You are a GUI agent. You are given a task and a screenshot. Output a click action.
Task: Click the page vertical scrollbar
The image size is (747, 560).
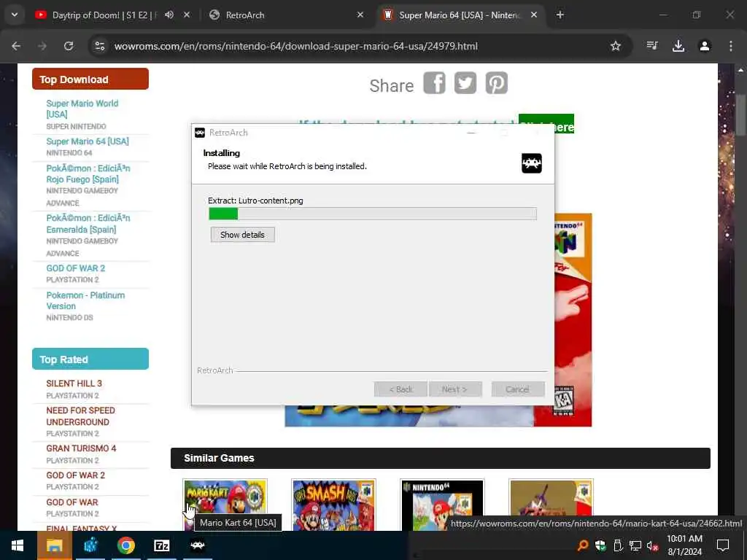[x=741, y=114]
